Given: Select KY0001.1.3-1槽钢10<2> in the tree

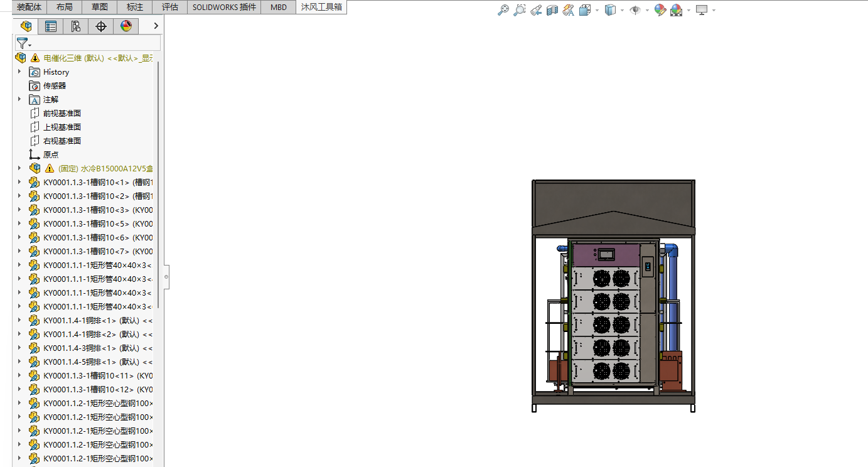Looking at the screenshot, I should 98,196.
